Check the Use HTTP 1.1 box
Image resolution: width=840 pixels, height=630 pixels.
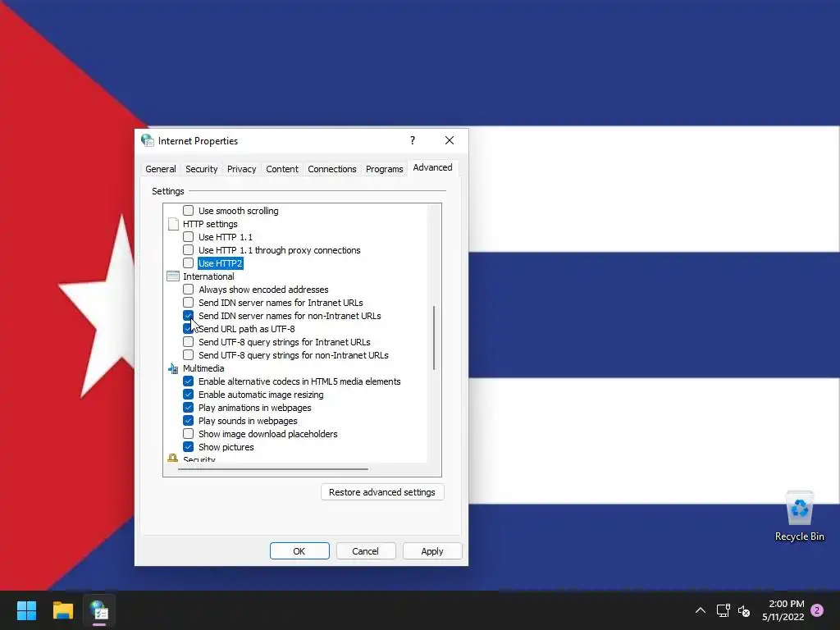[x=188, y=237]
